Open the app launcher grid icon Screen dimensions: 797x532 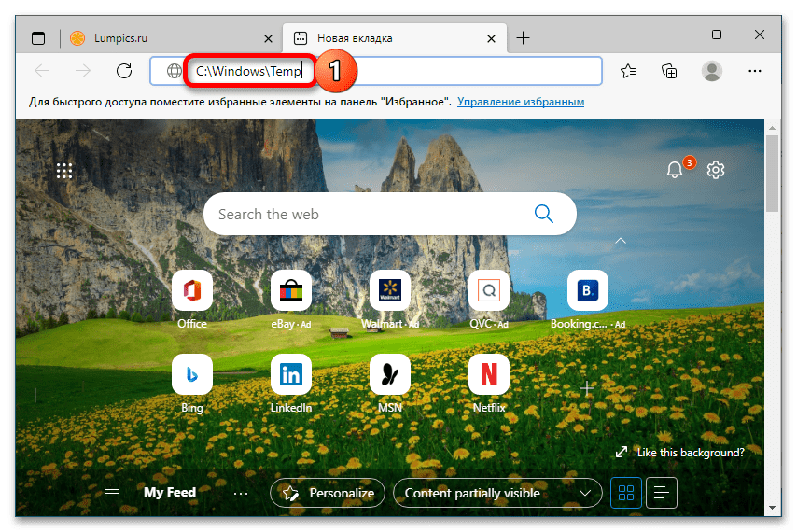tap(64, 170)
